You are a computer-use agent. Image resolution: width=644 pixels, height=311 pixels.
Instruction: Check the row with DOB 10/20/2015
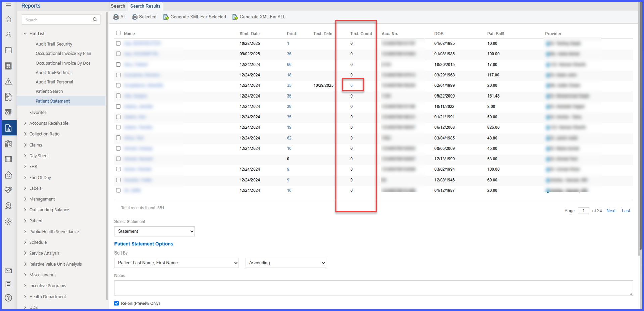click(118, 64)
